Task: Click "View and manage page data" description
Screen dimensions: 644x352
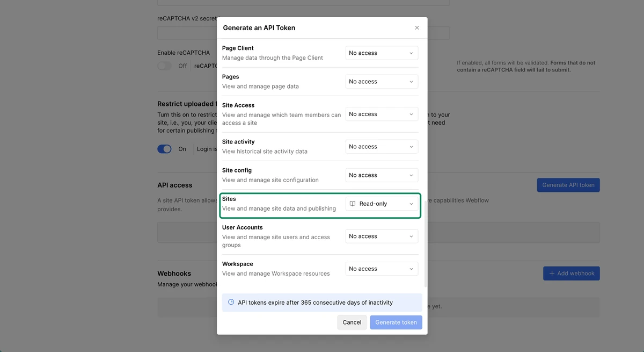Action: point(260,87)
